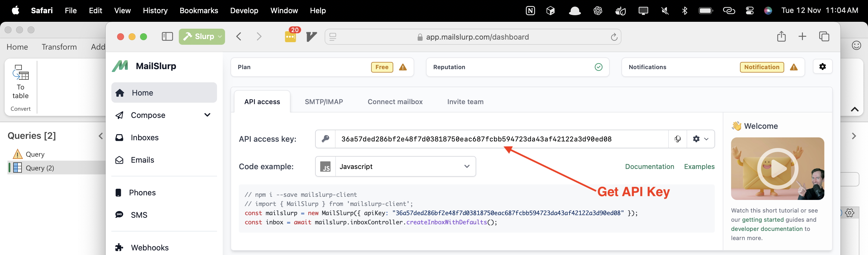This screenshot has height=255, width=868.
Task: Click the API access key field
Action: click(502, 139)
